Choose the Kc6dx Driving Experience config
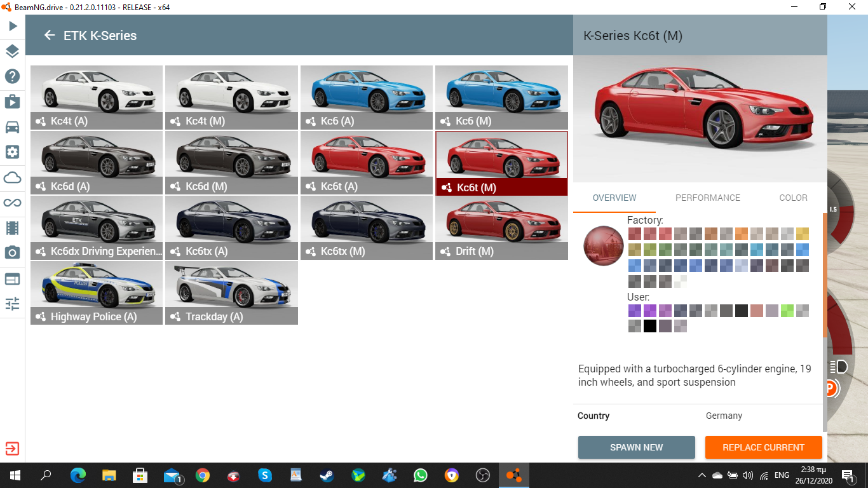 click(x=97, y=228)
